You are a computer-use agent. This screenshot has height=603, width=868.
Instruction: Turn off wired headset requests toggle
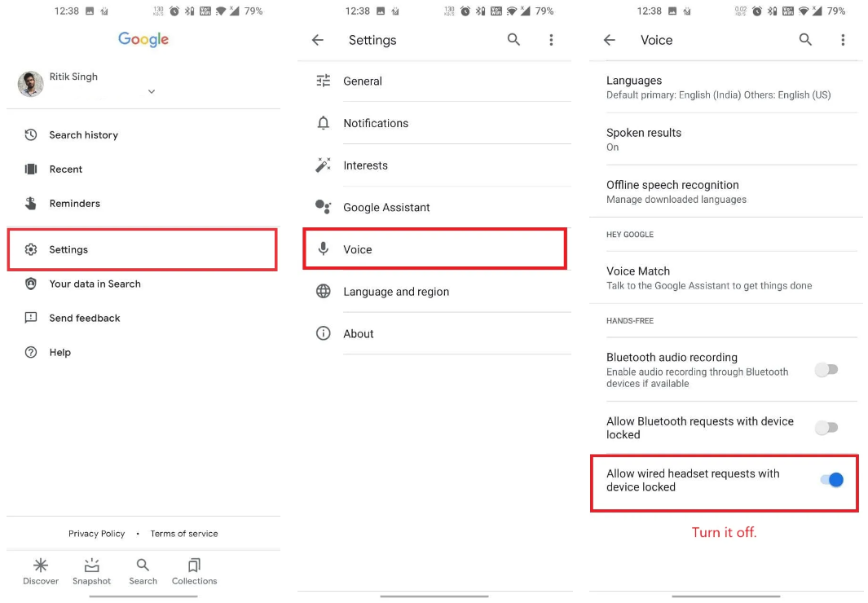(x=832, y=480)
